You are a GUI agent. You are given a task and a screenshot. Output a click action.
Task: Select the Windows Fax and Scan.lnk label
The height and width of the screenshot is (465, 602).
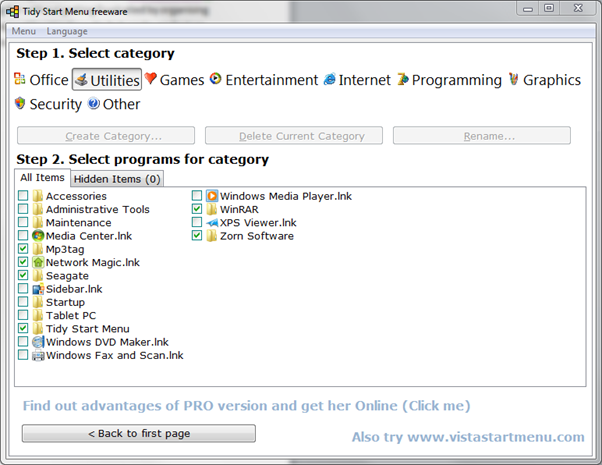tap(115, 355)
